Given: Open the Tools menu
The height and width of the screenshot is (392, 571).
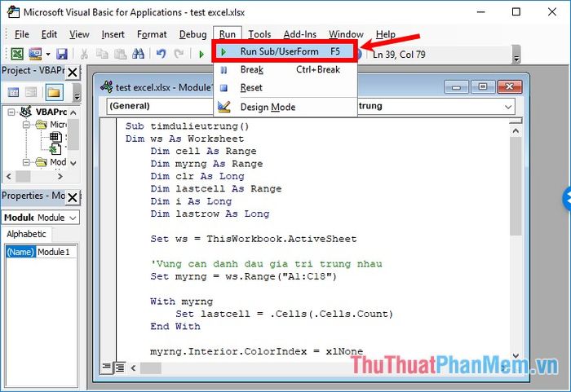Looking at the screenshot, I should 259,34.
